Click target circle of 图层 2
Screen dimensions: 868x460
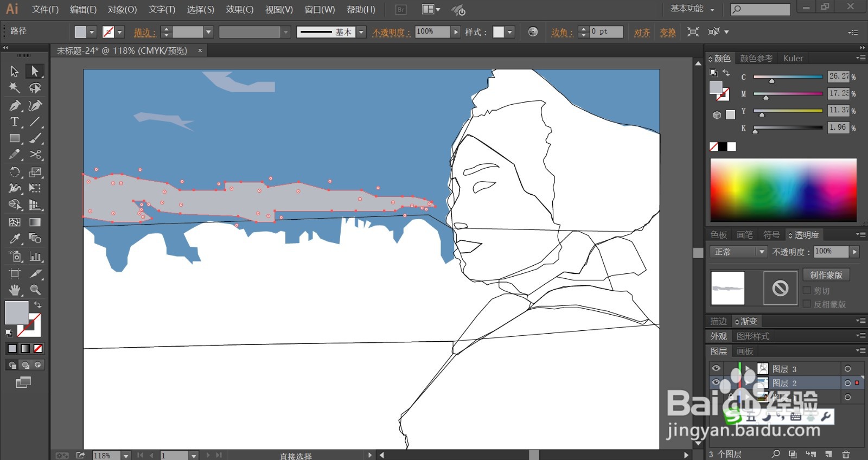point(847,383)
